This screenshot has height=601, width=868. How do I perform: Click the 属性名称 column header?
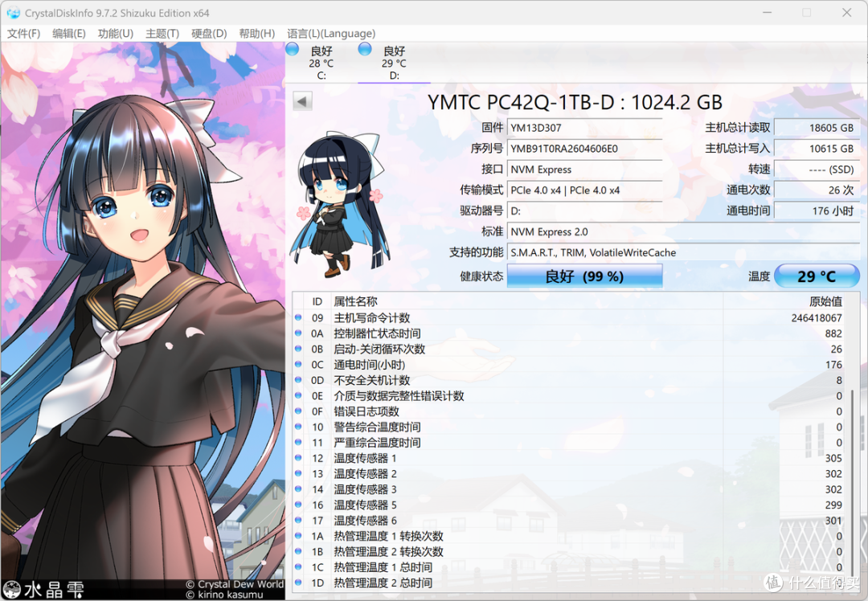point(355,301)
